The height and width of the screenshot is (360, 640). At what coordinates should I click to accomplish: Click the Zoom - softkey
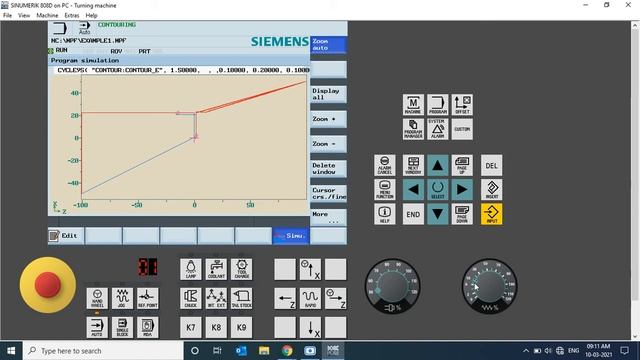pyautogui.click(x=329, y=144)
